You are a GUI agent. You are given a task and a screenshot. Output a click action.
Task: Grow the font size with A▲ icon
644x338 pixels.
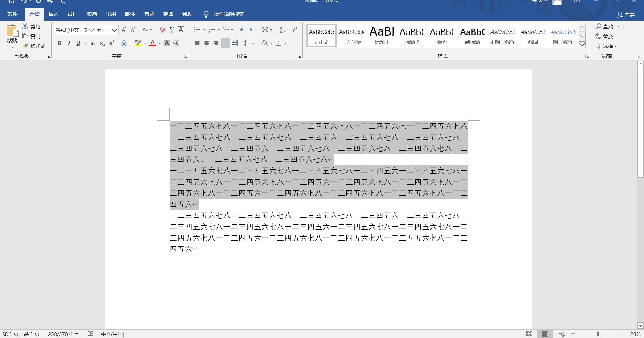point(124,30)
